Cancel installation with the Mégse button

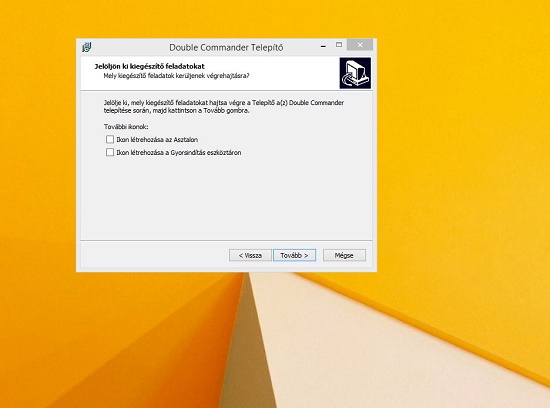tap(344, 255)
